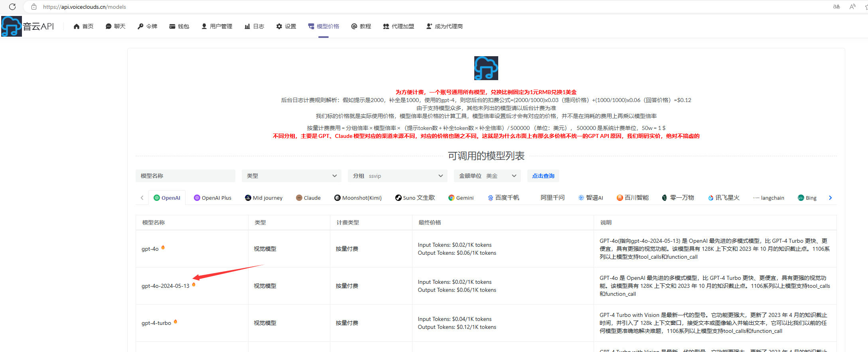868x352 pixels.
Task: Click the read aloud icon in address bar
Action: click(x=852, y=7)
